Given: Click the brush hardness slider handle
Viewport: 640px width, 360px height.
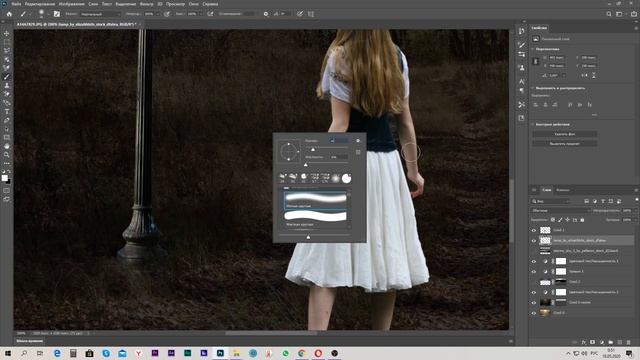Looking at the screenshot, I should coord(306,164).
